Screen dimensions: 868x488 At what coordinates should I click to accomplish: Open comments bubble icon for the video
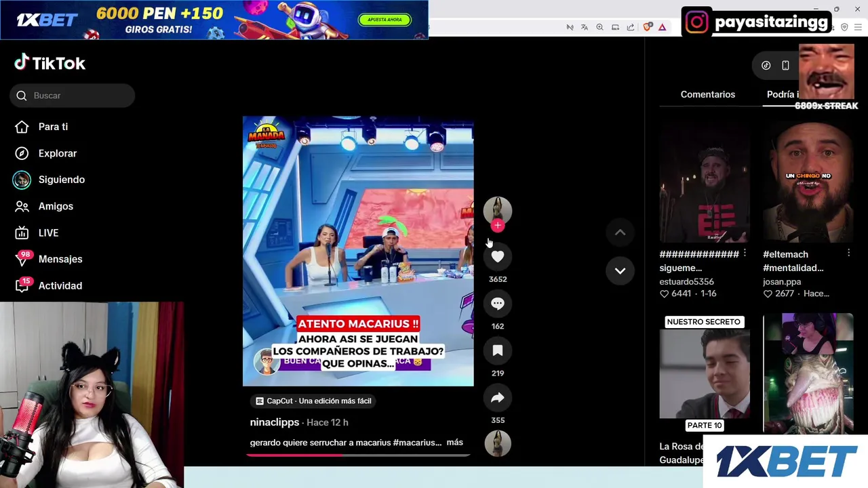(x=498, y=304)
